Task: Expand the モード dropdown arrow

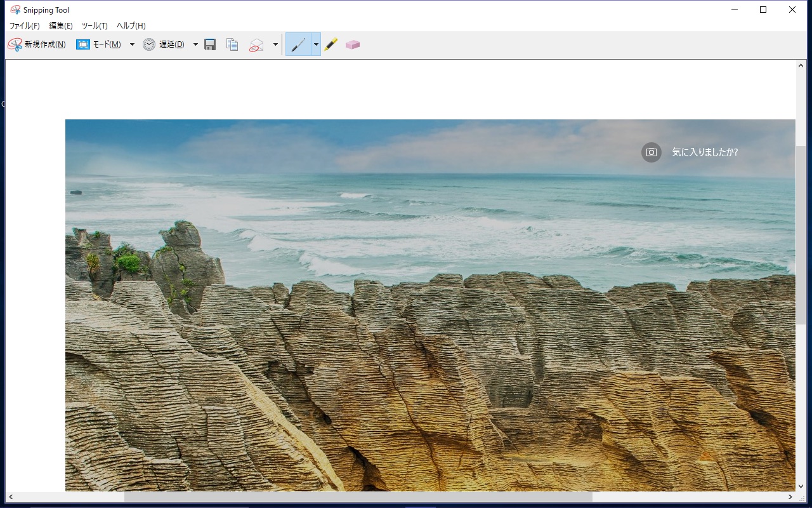Action: [132, 44]
